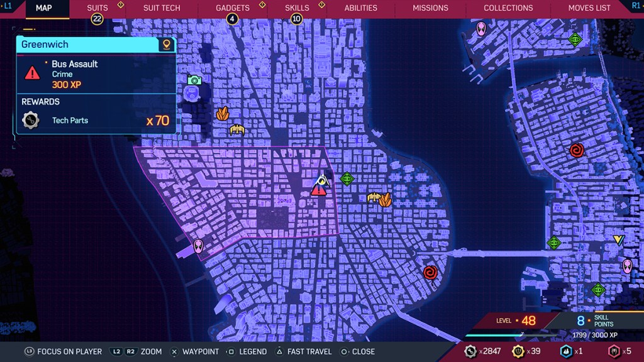This screenshot has height=362, width=644.
Task: Select the orange flame icon east of Greenwich
Action: click(386, 199)
